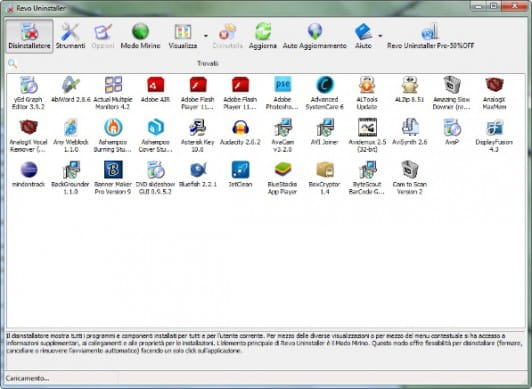The height and width of the screenshot is (389, 532).
Task: Select BlueStacks App Player
Action: coord(282,178)
